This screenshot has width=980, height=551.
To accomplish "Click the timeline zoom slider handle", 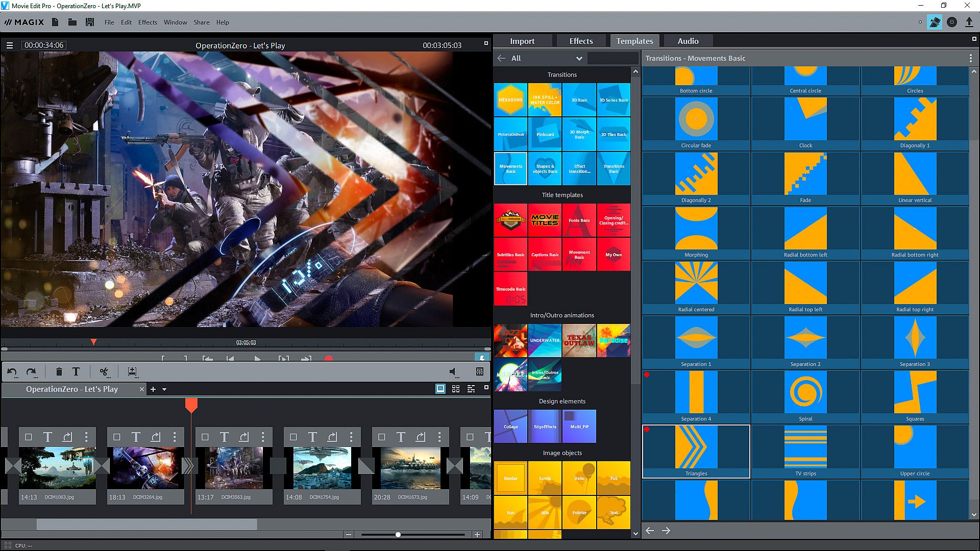I will 398,535.
